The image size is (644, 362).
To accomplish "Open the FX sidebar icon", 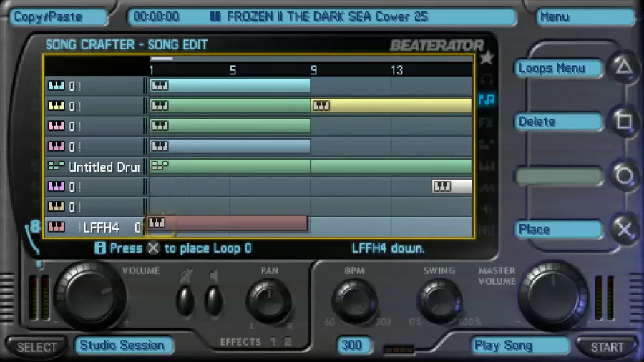I will [x=487, y=122].
